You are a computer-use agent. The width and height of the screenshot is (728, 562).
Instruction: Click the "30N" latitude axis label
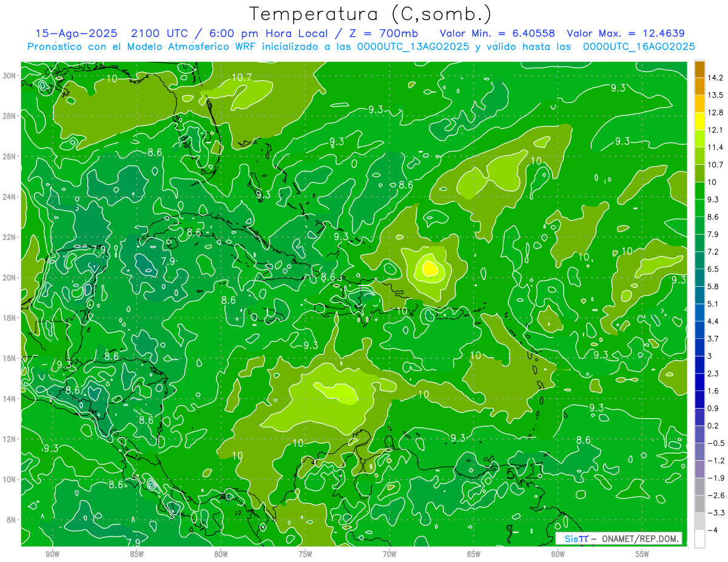(x=10, y=75)
